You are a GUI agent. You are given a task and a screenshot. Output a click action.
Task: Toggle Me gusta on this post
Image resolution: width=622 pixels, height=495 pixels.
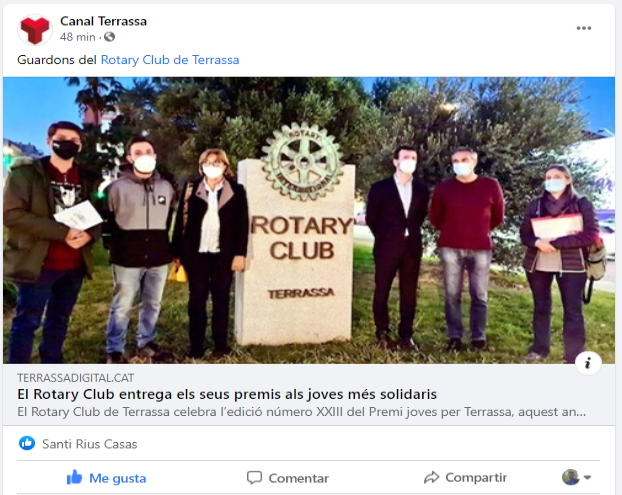pos(106,478)
